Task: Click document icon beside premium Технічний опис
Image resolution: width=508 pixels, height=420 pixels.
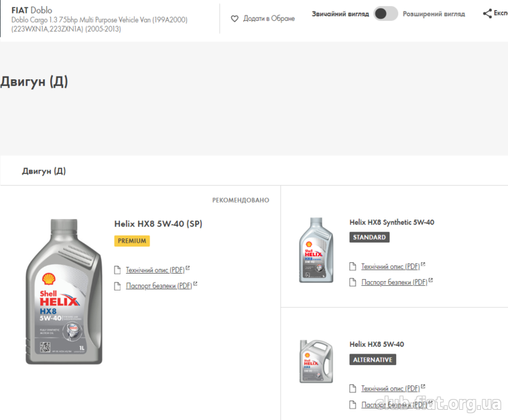Action: (118, 270)
